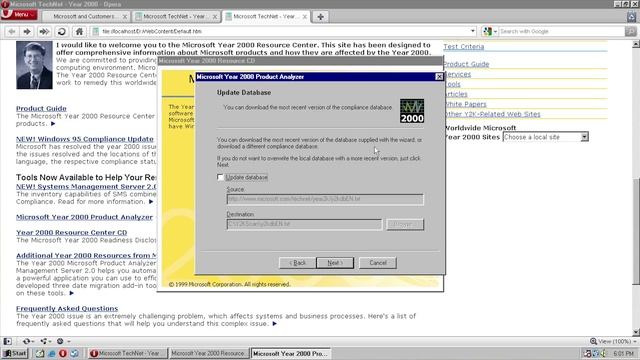
Task: Open the closed tabs trash icon
Action: 631,17
